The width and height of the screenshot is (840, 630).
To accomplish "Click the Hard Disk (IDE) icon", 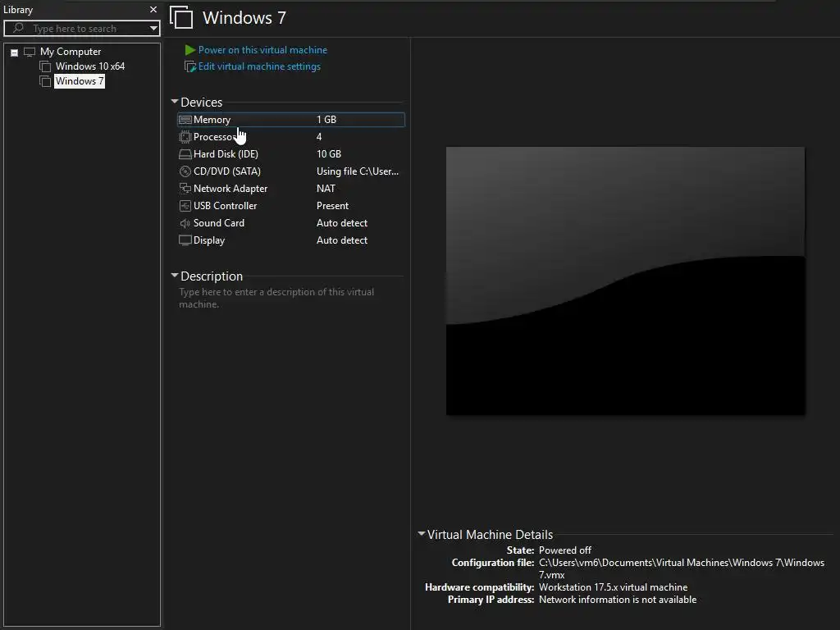I will click(x=185, y=154).
